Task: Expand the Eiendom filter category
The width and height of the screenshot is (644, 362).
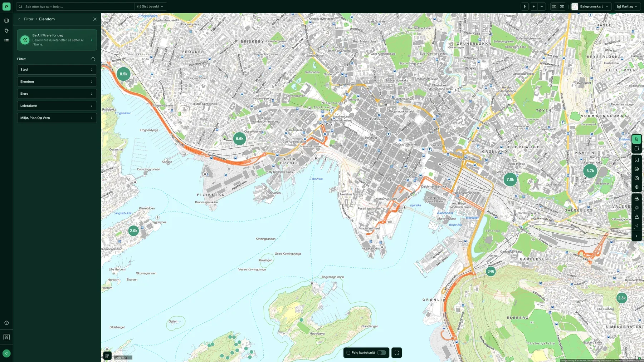Action: pyautogui.click(x=57, y=82)
